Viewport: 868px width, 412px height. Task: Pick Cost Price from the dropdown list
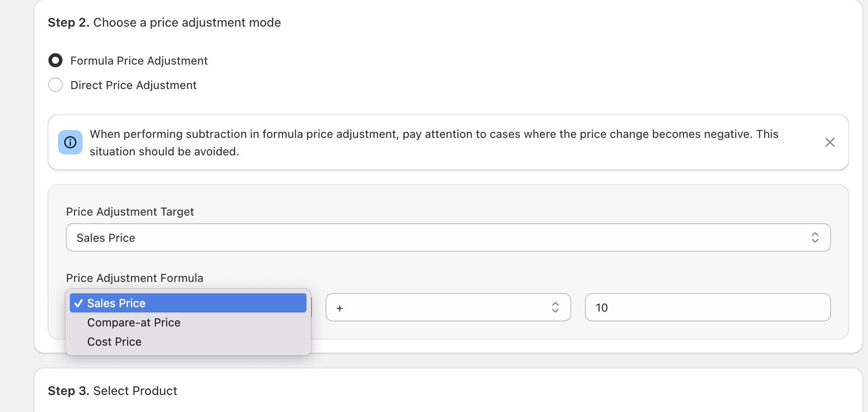pos(114,342)
